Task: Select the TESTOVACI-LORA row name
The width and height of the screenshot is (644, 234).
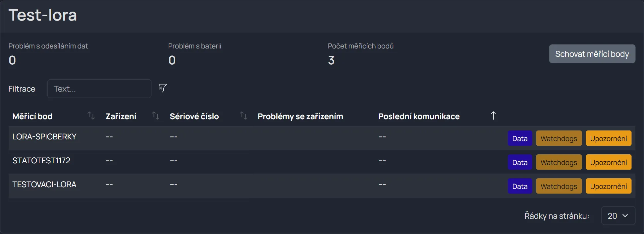Action: pyautogui.click(x=44, y=185)
